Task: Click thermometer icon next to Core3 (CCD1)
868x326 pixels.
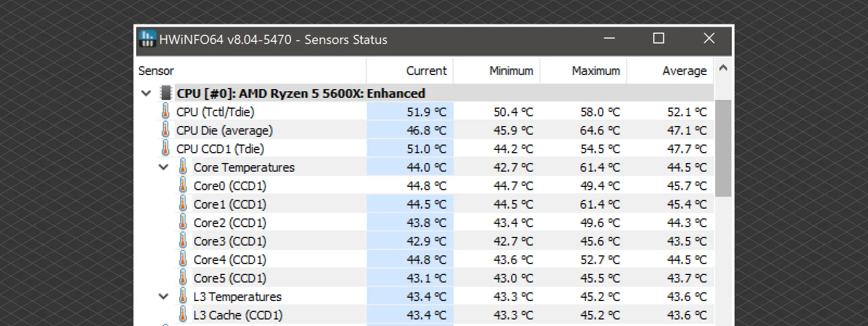Action: coord(183,241)
